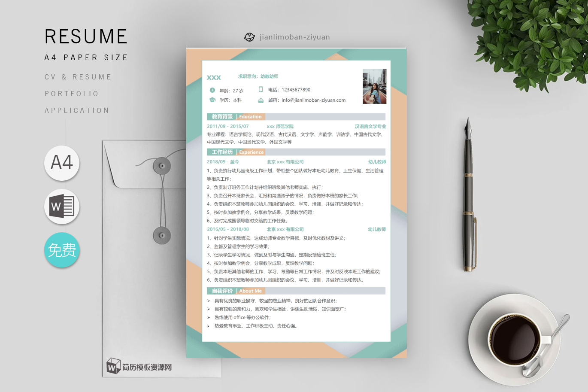Viewport: 588px width, 392px height.
Task: Click the CV & RESUME text
Action: point(78,77)
